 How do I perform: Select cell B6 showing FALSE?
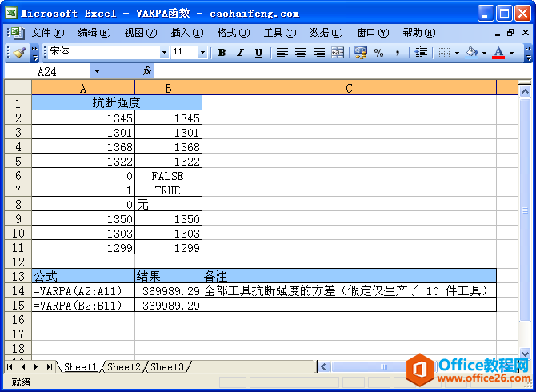(x=169, y=176)
